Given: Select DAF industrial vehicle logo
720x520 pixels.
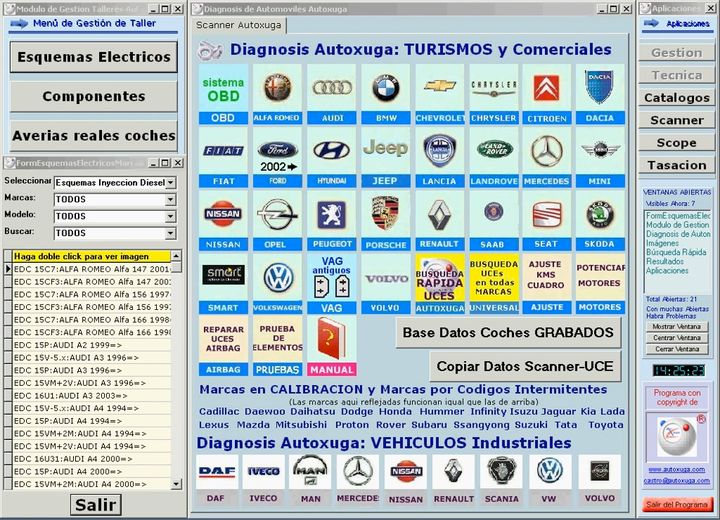Looking at the screenshot, I should [217, 472].
